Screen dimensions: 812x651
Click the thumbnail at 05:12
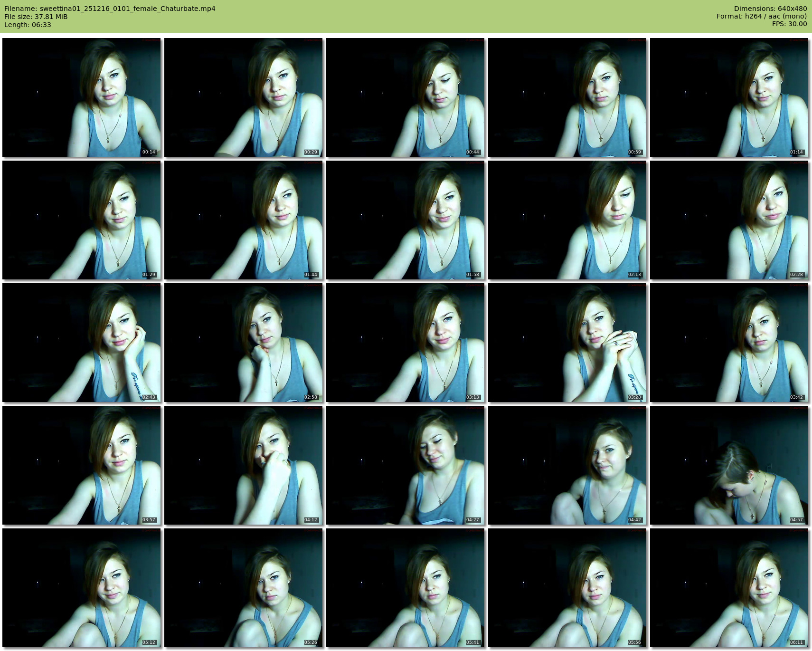(x=82, y=588)
